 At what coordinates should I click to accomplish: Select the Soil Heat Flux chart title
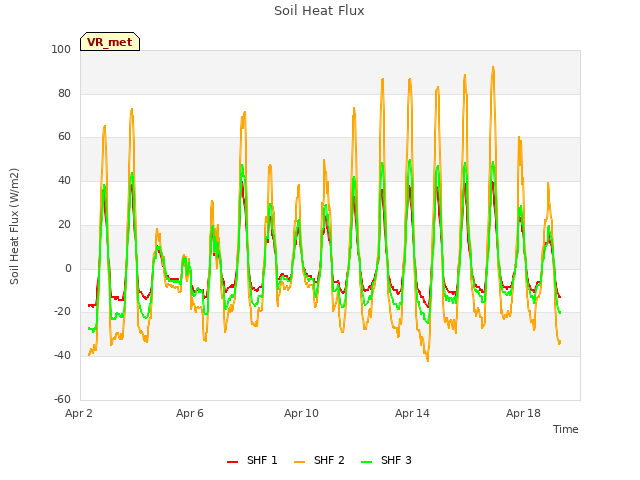[x=319, y=11]
